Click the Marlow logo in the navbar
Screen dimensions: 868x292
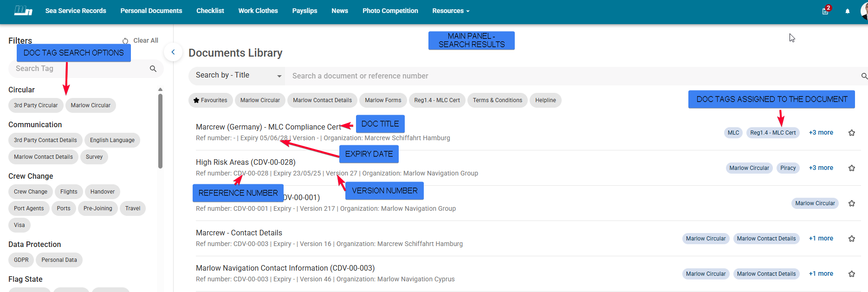pos(23,10)
